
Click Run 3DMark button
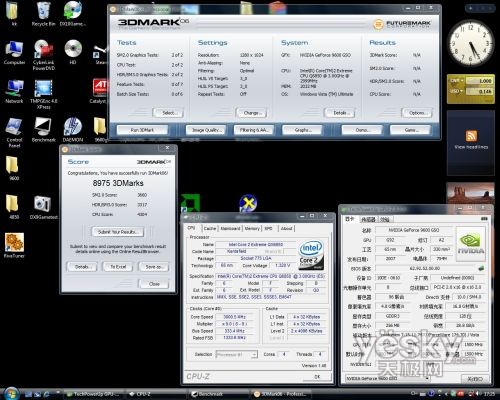click(142, 130)
